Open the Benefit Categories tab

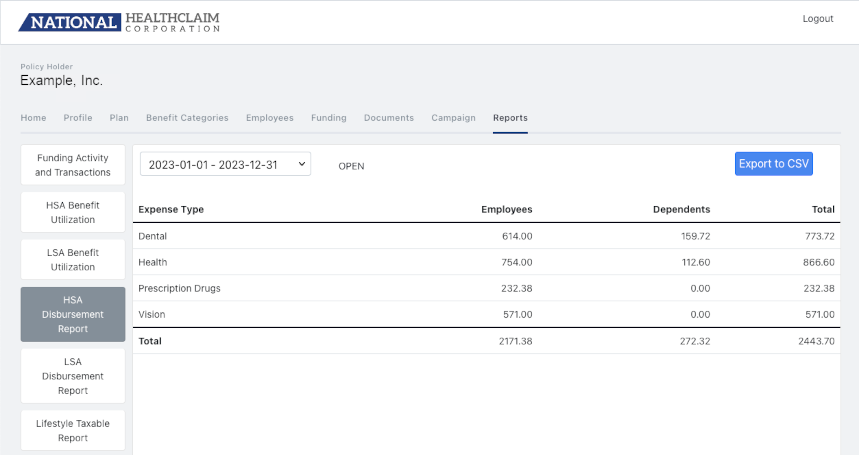pos(187,118)
